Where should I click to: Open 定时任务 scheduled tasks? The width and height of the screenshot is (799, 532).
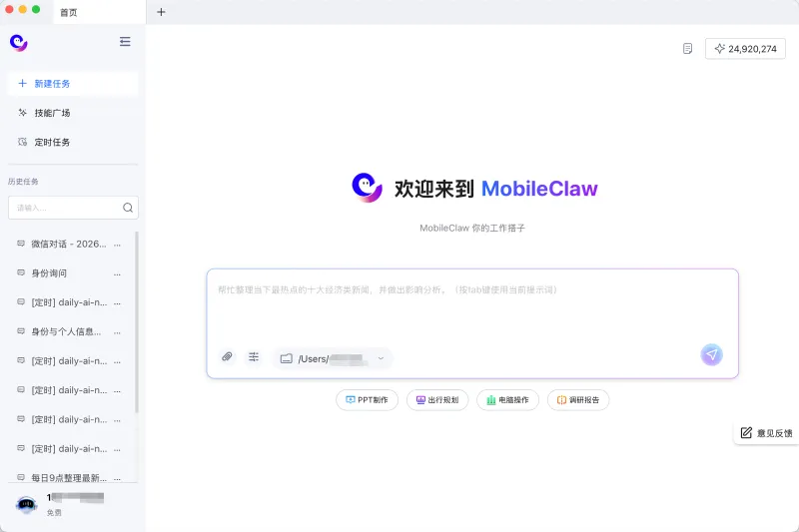pos(72,142)
